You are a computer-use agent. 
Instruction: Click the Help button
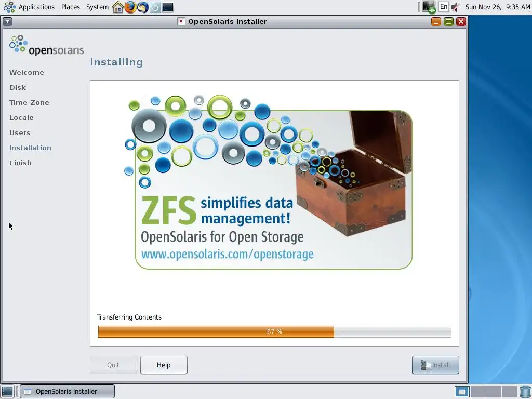tap(164, 365)
